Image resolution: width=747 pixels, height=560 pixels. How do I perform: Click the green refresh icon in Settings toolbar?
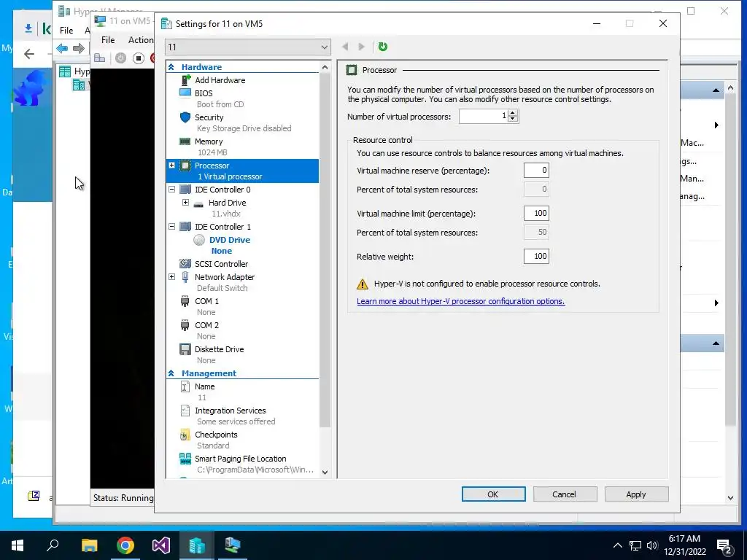[382, 47]
